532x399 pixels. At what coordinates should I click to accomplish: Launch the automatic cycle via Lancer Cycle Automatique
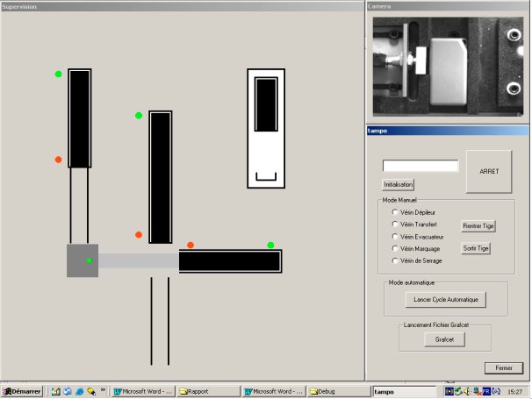pos(445,300)
